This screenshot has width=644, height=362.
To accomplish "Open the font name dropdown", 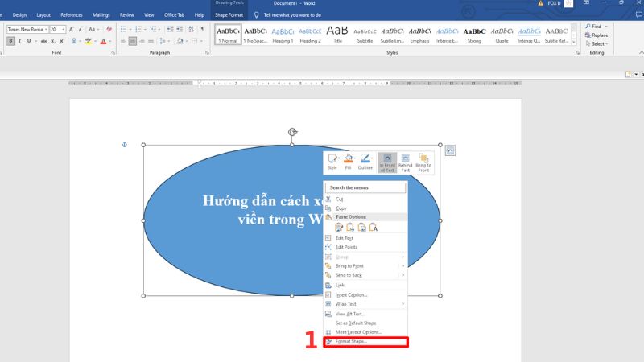I will tap(46, 29).
